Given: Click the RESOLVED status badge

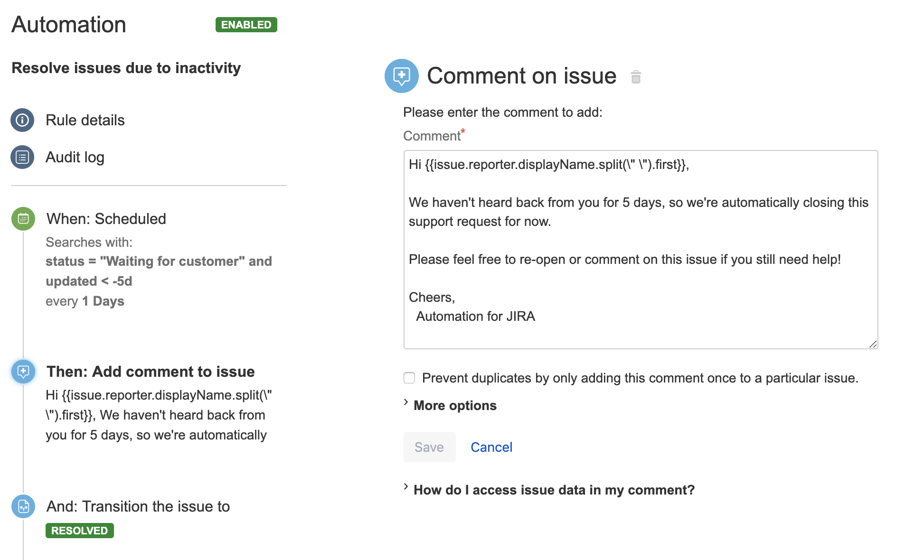Looking at the screenshot, I should point(79,531).
